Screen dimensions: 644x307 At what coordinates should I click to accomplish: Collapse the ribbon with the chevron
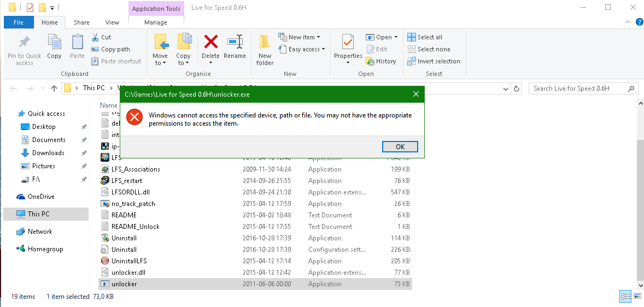click(x=627, y=22)
